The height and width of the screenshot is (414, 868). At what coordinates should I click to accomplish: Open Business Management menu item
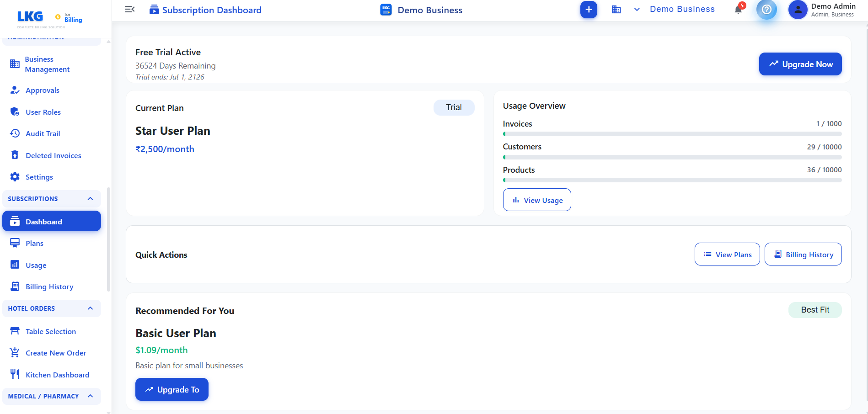(52, 64)
